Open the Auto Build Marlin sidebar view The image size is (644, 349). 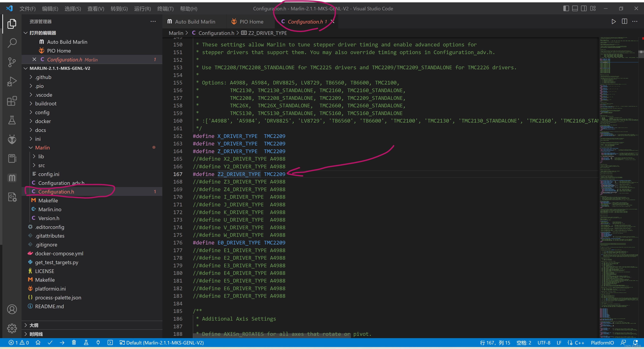pos(12,178)
